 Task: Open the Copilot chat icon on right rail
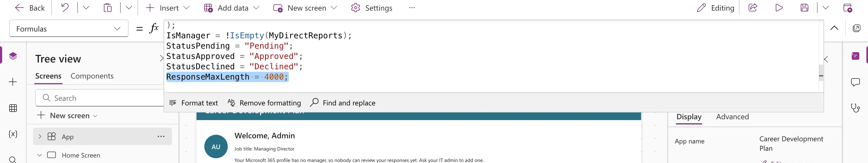coord(855,56)
